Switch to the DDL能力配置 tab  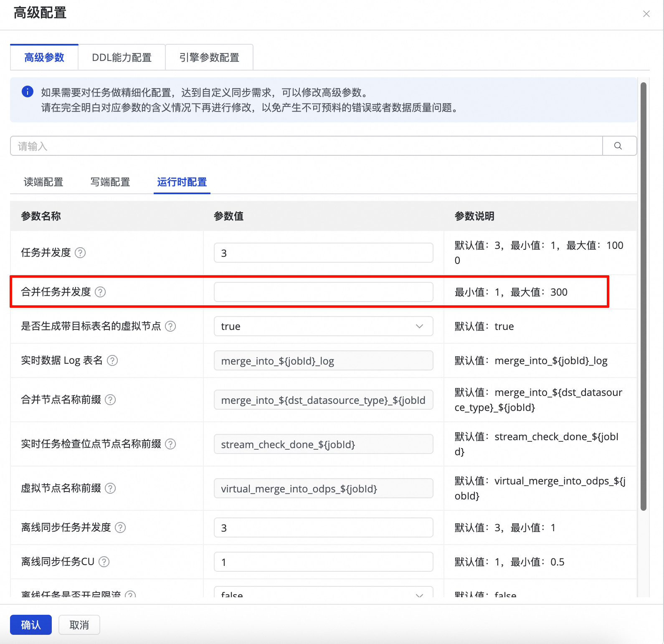122,57
